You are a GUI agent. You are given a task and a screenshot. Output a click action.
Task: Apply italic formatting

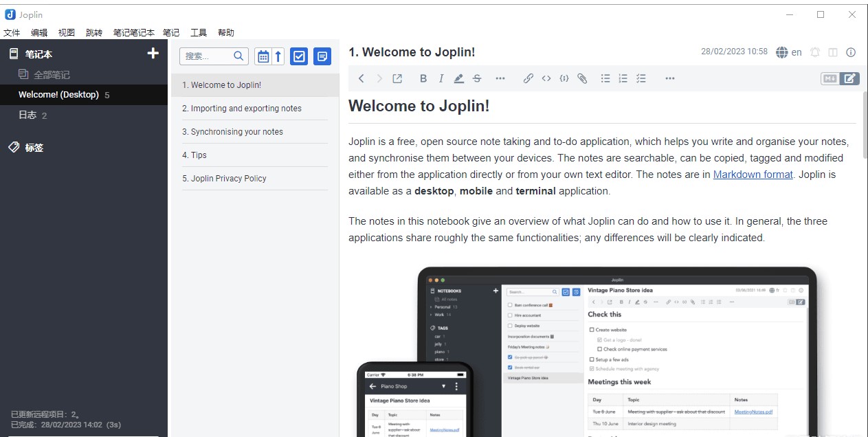tap(441, 78)
